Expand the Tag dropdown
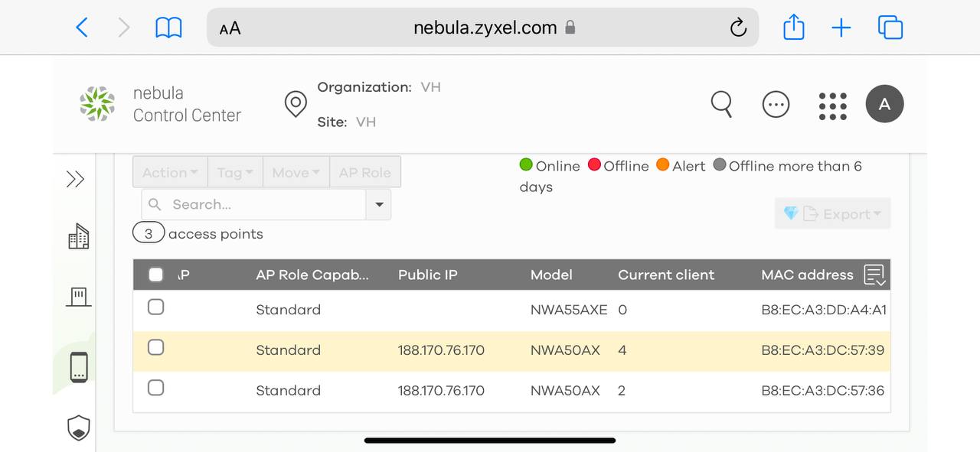The image size is (980, 452). 234,173
